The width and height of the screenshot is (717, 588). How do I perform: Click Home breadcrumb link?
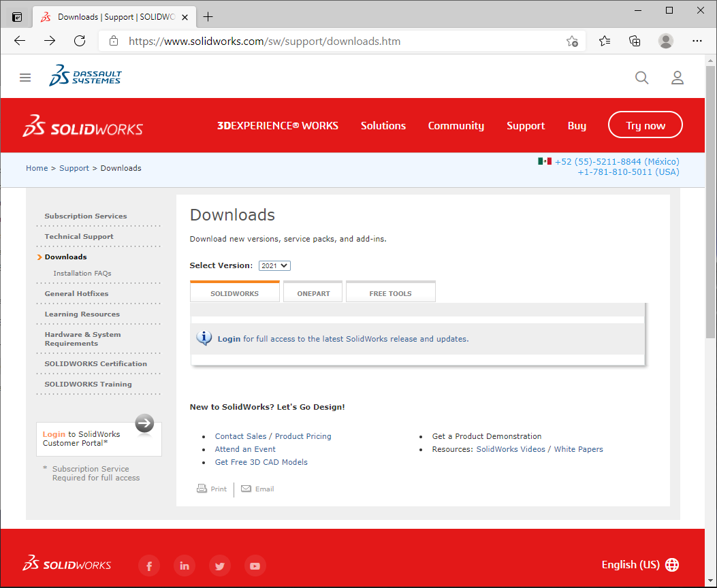(37, 168)
